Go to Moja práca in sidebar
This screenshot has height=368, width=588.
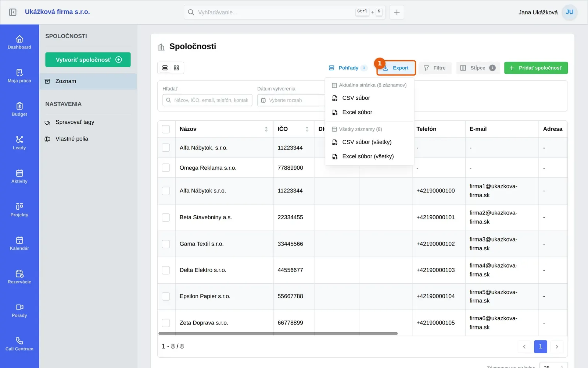tap(19, 75)
